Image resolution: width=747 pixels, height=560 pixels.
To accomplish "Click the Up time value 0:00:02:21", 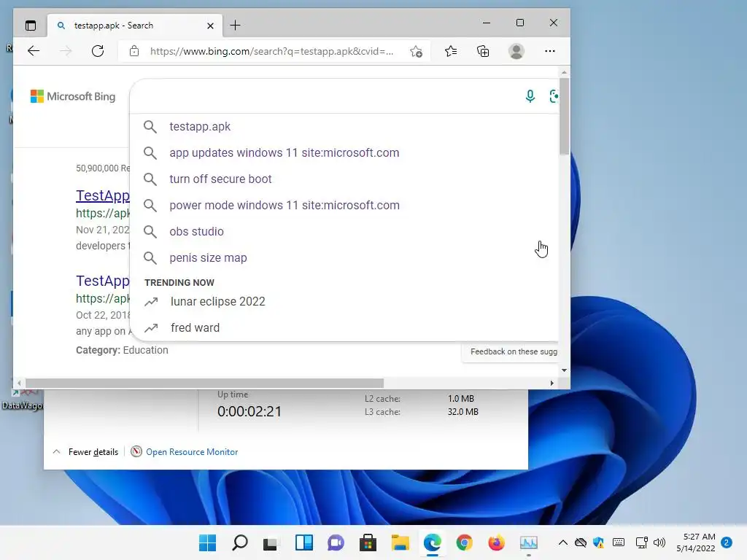I will pos(249,411).
